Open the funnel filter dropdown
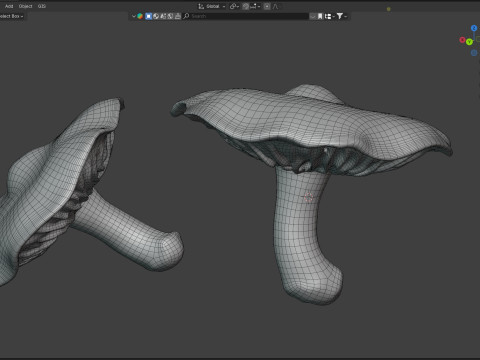This screenshot has width=480, height=360. click(342, 16)
